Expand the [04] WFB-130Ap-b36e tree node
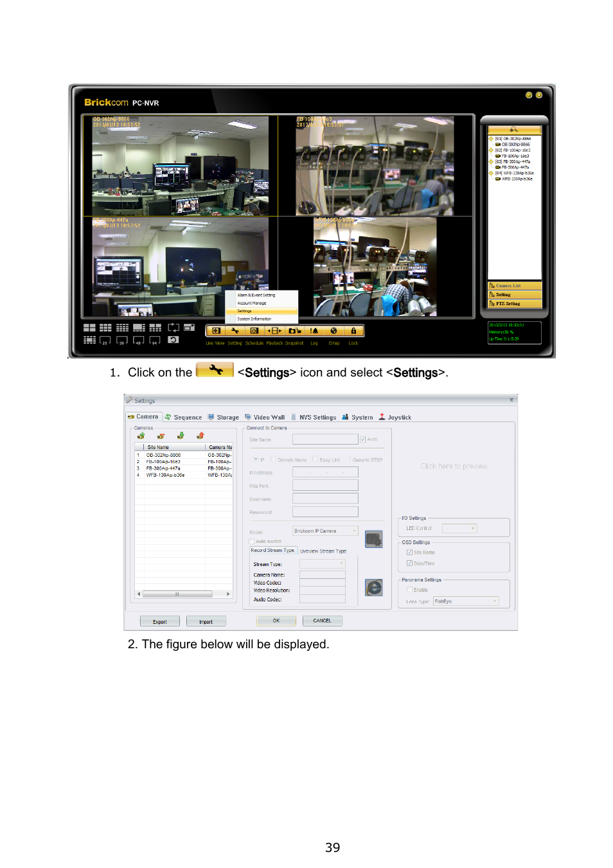Image resolution: width=613 pixels, height=868 pixels. 491,173
